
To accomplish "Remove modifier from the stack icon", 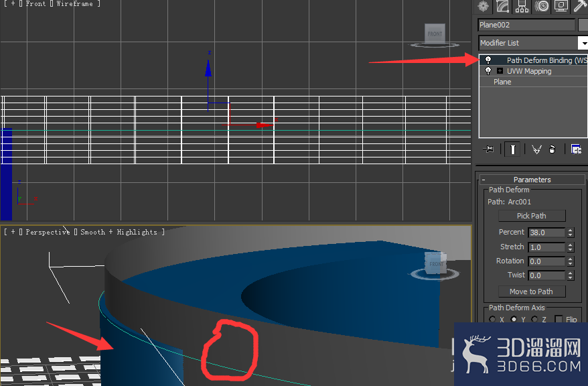I will pos(552,149).
